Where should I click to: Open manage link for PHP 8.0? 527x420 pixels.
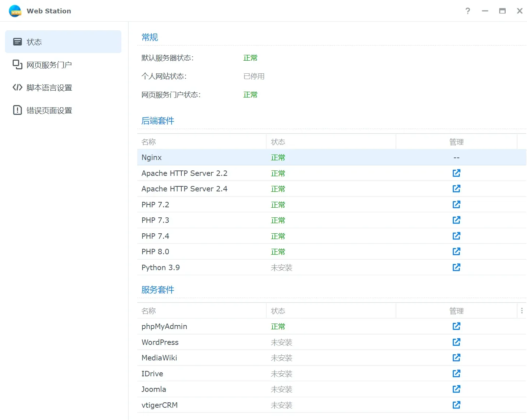[x=456, y=251]
